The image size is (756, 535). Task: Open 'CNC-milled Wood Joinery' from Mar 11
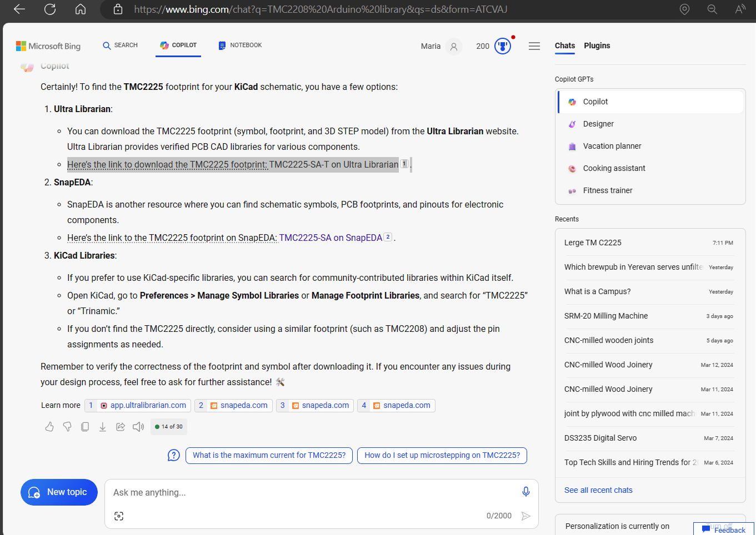point(649,389)
